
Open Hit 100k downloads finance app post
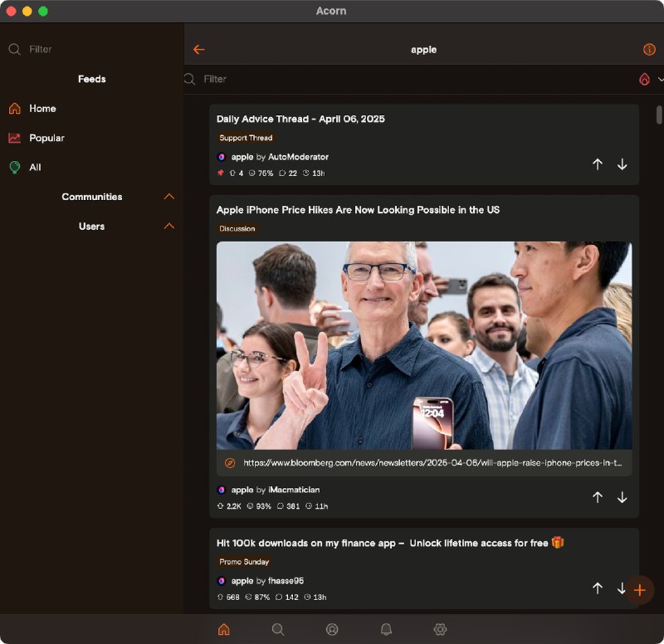click(x=390, y=543)
